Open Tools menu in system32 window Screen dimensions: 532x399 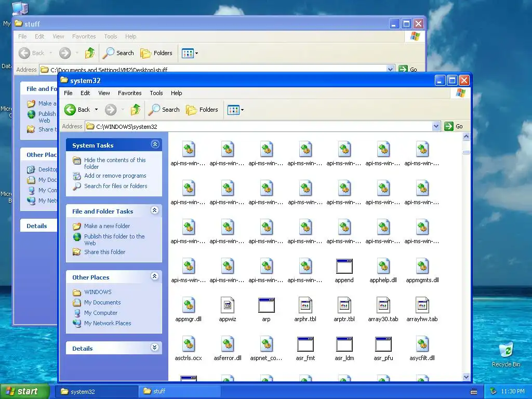(x=156, y=93)
